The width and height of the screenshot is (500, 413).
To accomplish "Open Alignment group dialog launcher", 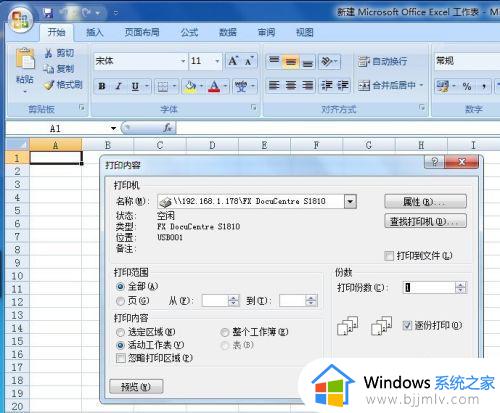I will pos(422,107).
